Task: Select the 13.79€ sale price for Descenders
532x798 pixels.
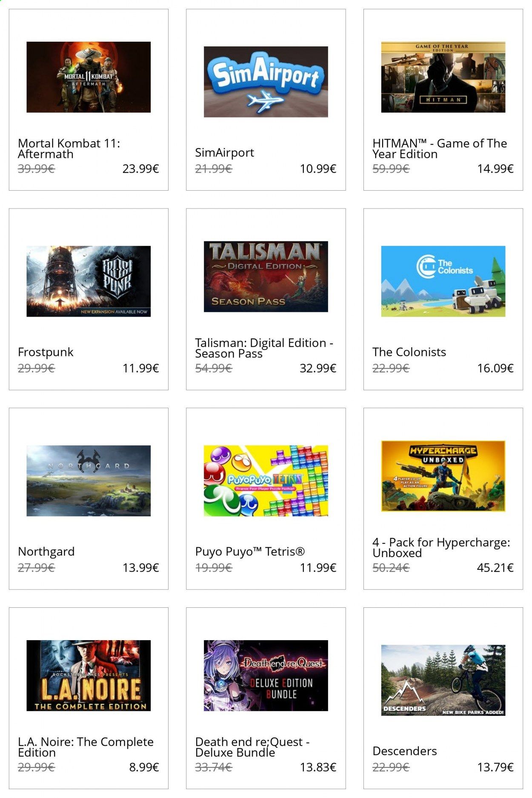Action: click(495, 767)
